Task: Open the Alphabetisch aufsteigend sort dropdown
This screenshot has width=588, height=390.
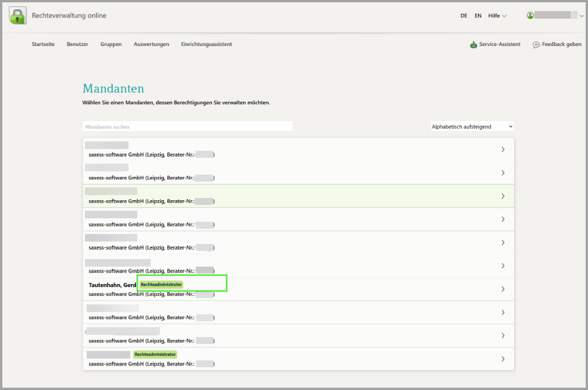Action: tap(472, 126)
